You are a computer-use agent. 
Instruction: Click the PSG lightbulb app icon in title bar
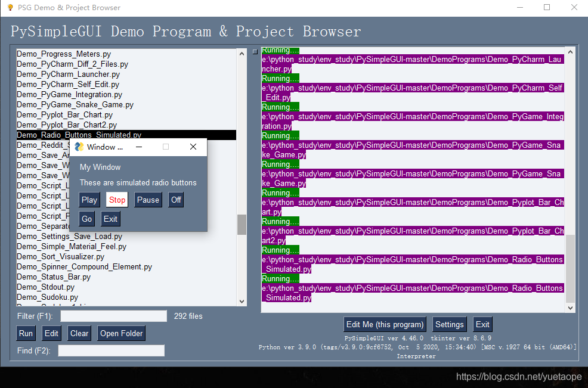[10, 8]
